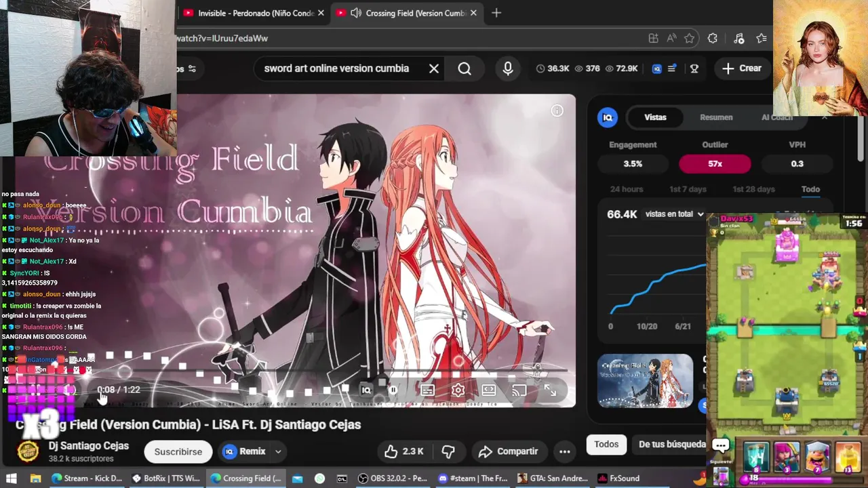Expand the Remix dropdown arrow

pyautogui.click(x=278, y=451)
